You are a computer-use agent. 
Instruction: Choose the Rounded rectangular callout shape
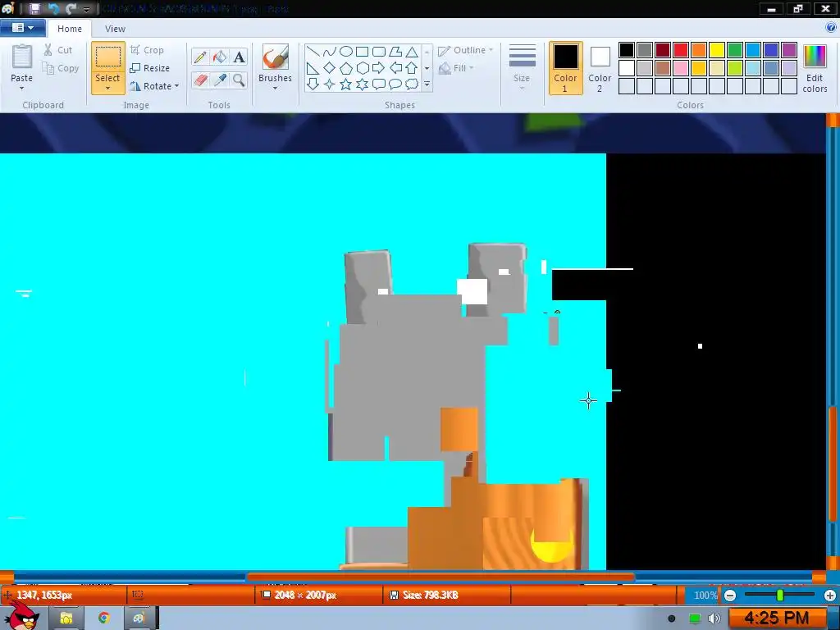point(379,84)
